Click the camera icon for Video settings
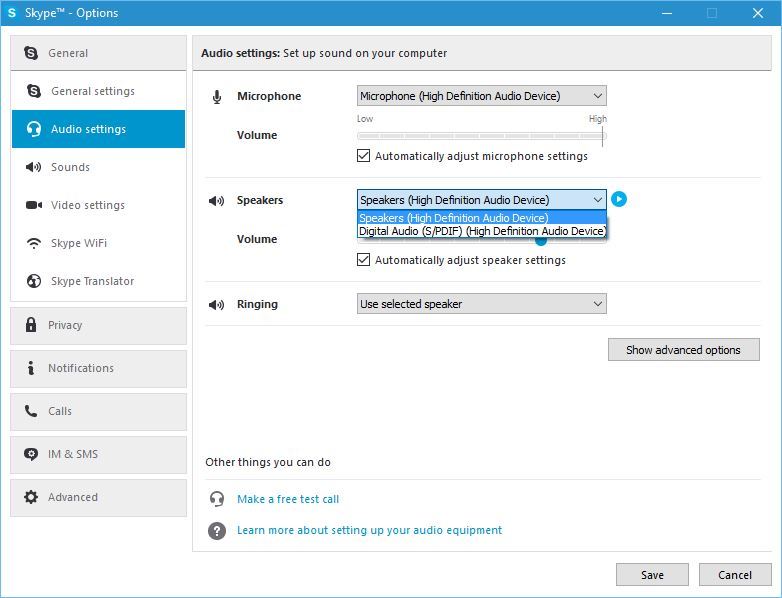 click(34, 205)
